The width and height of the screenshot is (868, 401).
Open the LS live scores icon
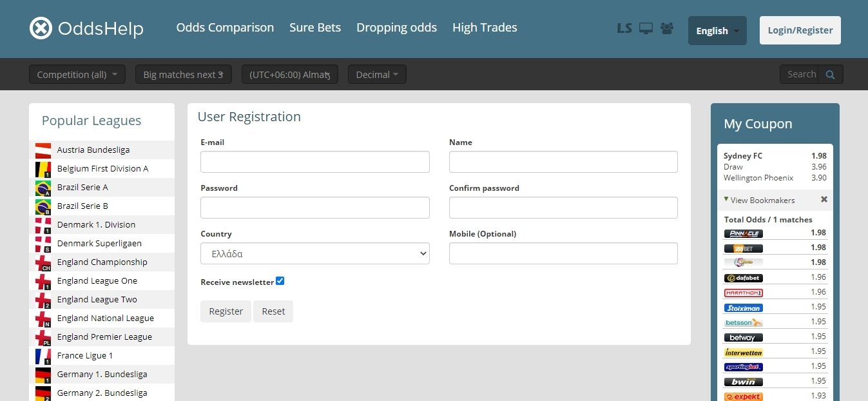pos(624,28)
